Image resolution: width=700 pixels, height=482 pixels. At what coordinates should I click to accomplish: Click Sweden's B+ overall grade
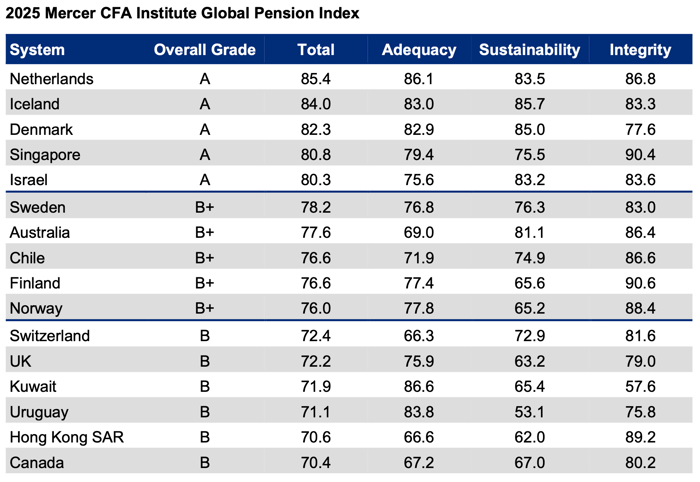(x=204, y=207)
